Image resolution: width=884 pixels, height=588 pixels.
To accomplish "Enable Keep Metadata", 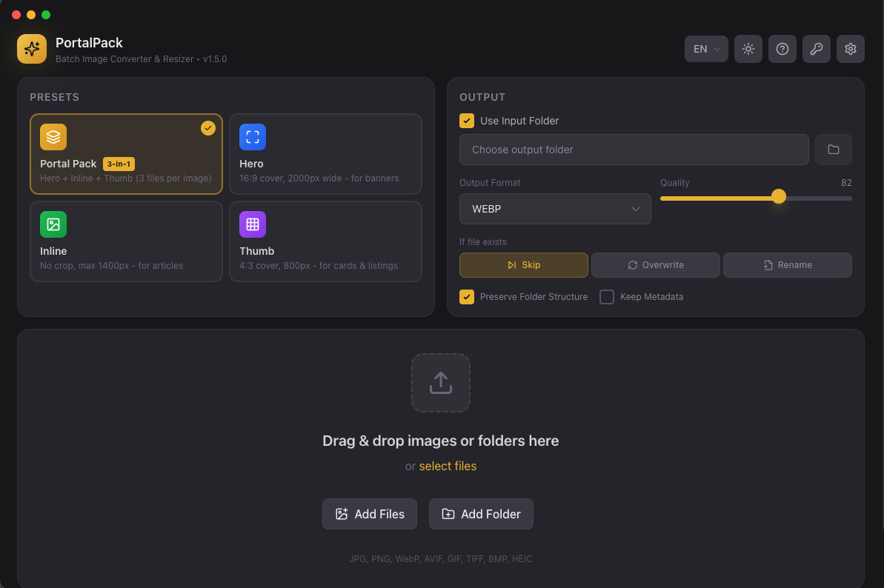I will (607, 296).
